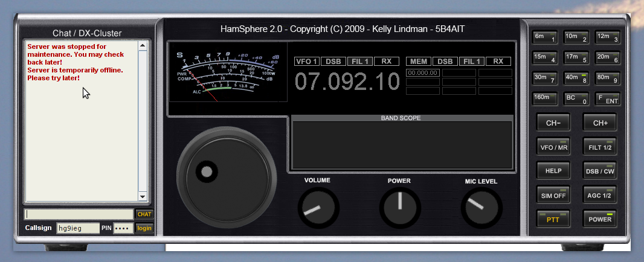The image size is (644, 262).
Task: Click the FIL 1 indicator beside VFO 1
Action: pos(360,62)
